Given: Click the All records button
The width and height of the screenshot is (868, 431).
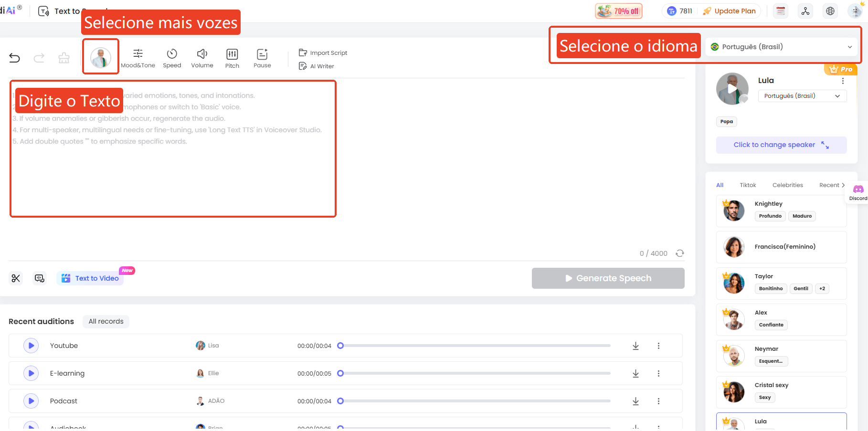Looking at the screenshot, I should point(106,321).
